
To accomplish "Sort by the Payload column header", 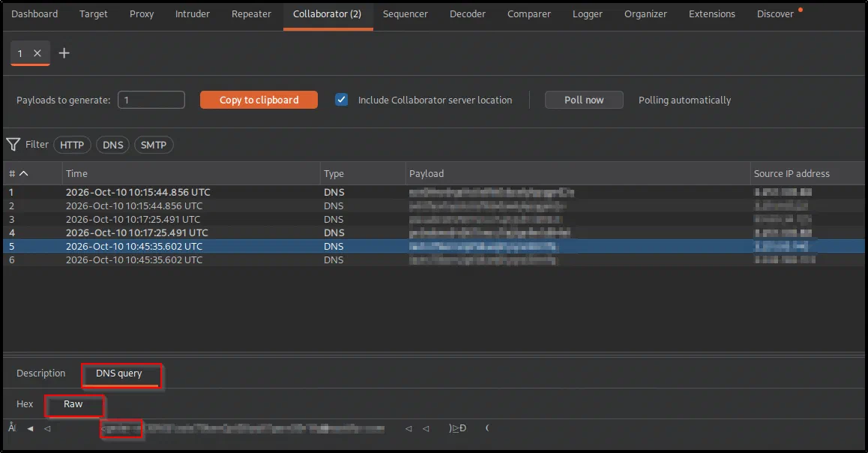I will [578, 173].
